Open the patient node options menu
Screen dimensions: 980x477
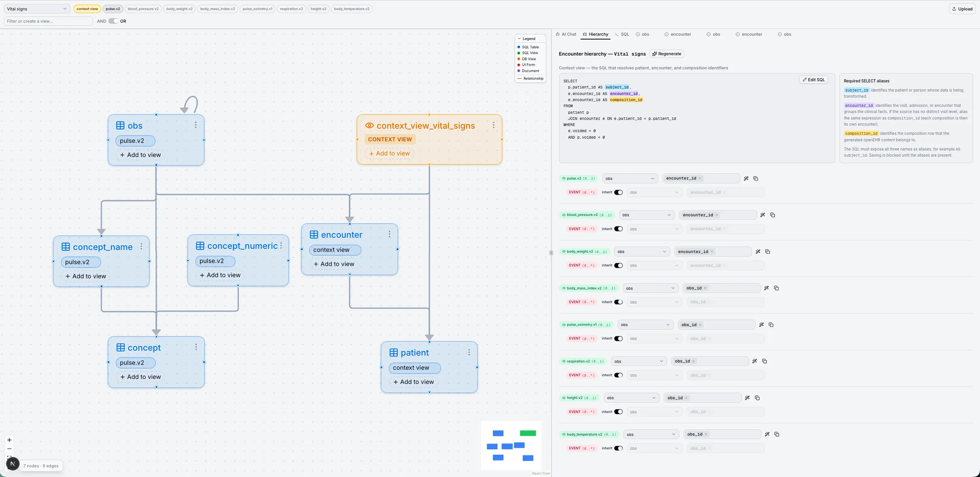coord(469,352)
